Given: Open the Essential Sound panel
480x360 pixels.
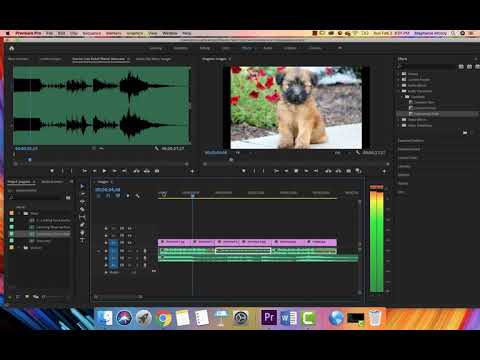Looking at the screenshot, I should [x=409, y=149].
